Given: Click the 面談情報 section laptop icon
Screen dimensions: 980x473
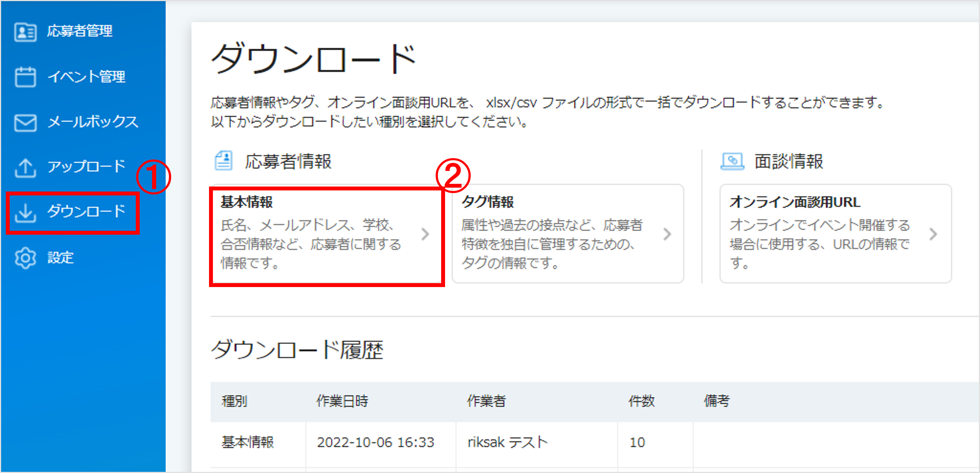Looking at the screenshot, I should (732, 161).
